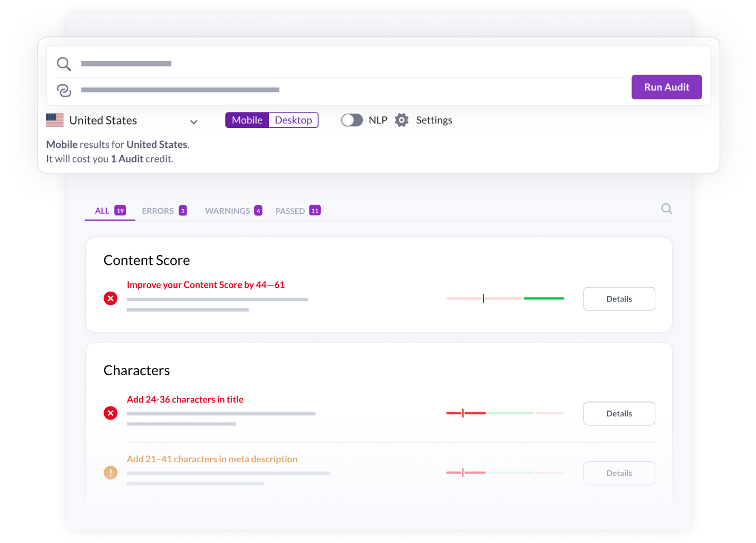Click the Content Score range indicator
756x543 pixels.
pos(484,298)
